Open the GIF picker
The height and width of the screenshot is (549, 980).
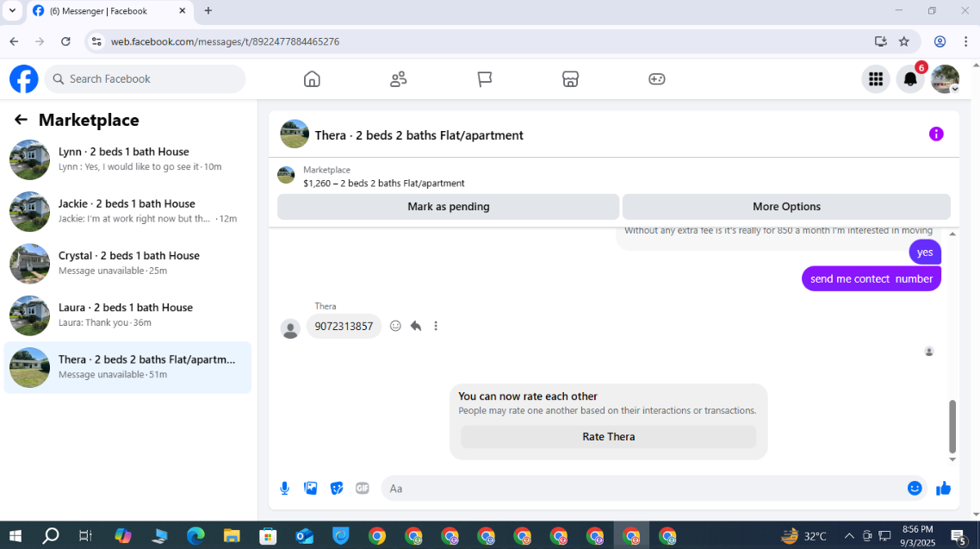363,489
